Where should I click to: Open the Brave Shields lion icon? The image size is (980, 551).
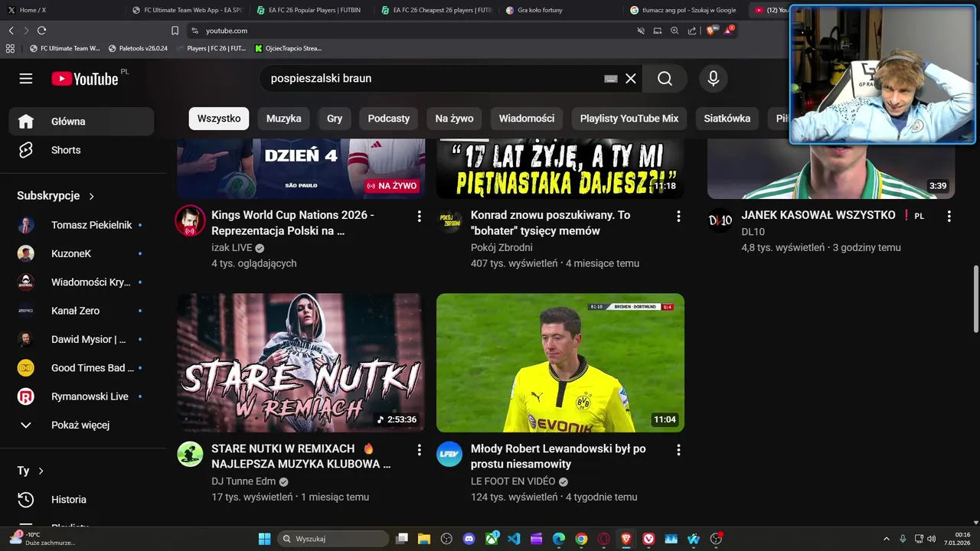[x=711, y=31]
